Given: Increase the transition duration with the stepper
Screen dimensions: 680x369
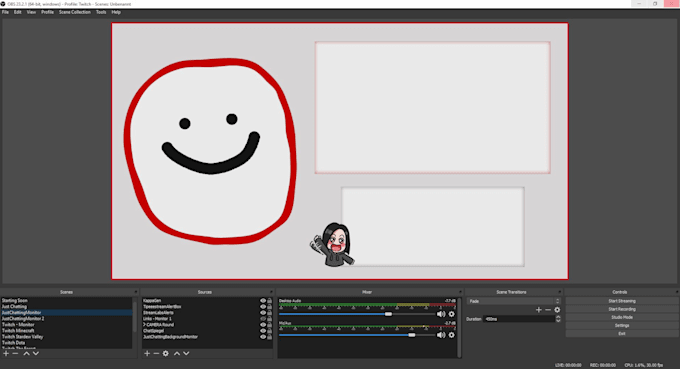Looking at the screenshot, I should 558,317.
